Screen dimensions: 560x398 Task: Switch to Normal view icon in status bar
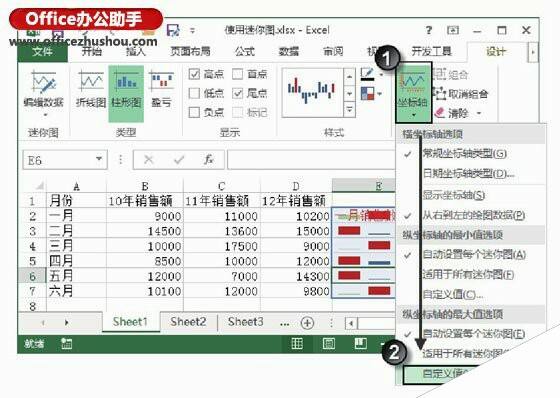[297, 343]
